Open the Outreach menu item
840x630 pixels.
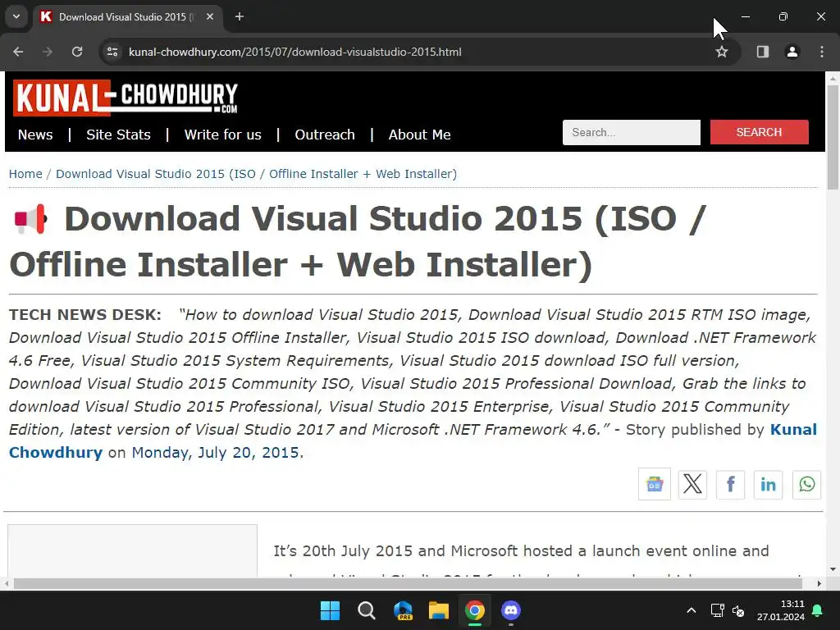(325, 135)
